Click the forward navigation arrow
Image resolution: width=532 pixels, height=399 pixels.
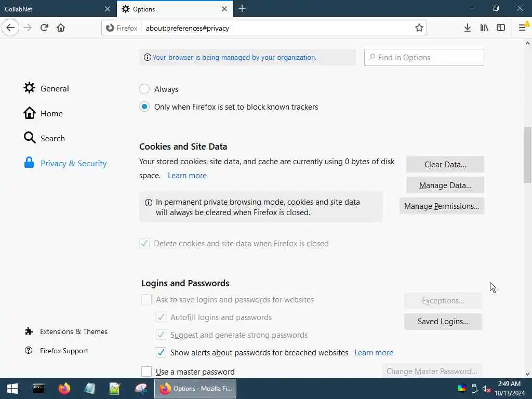28,28
